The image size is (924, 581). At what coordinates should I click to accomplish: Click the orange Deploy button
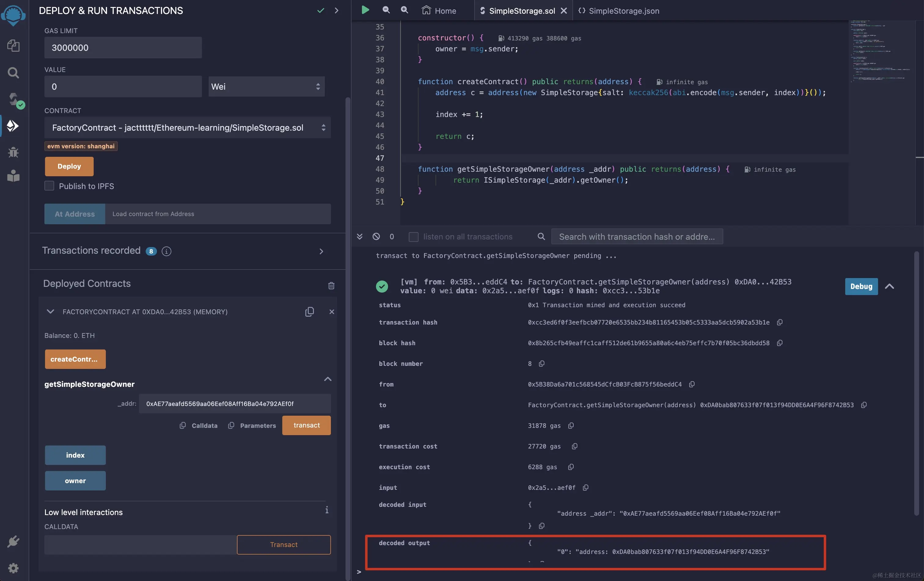coord(69,166)
